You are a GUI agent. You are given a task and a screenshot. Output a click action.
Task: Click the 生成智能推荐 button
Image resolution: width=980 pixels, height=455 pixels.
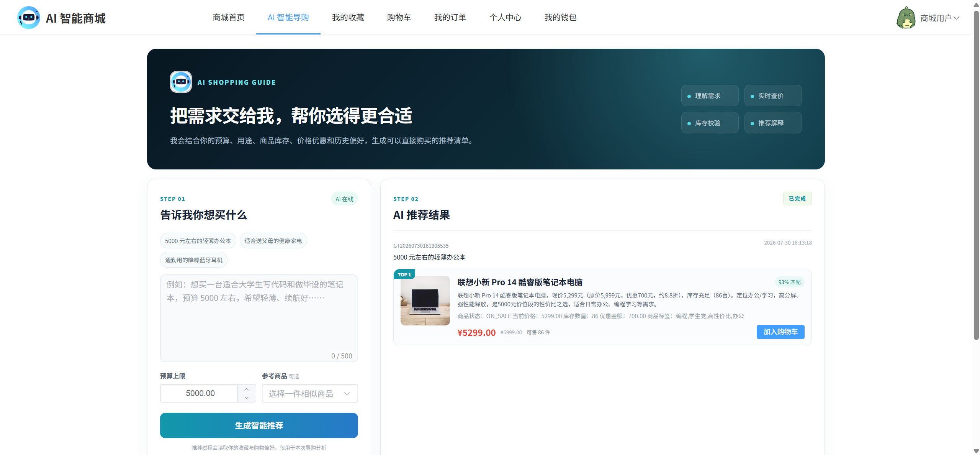(259, 425)
